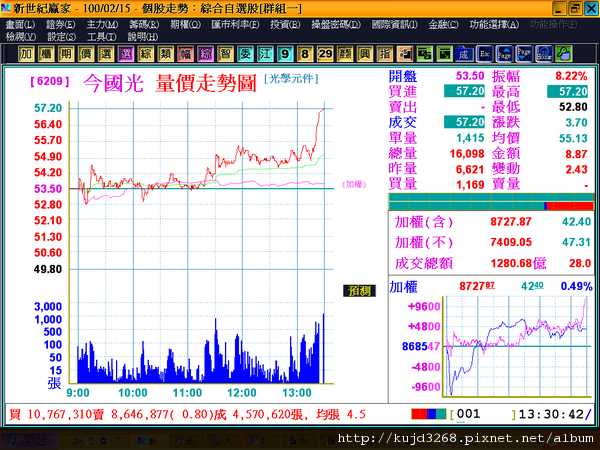Screen dimensions: 600x450
Task: Click the blue 成 folder icon
Action: (x=464, y=54)
